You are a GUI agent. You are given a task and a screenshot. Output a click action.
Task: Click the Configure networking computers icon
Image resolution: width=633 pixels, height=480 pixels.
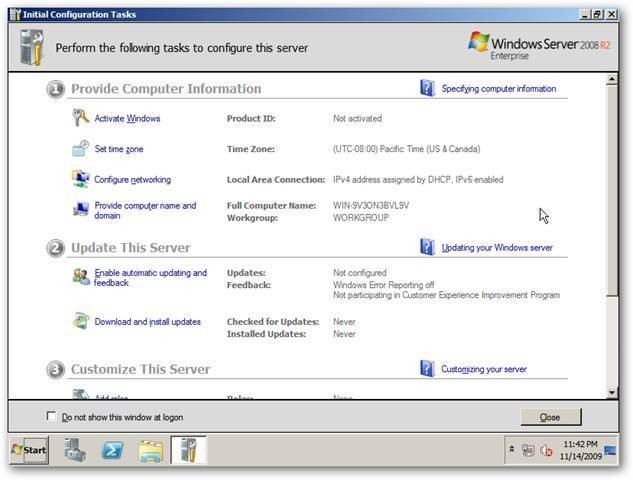(80, 179)
